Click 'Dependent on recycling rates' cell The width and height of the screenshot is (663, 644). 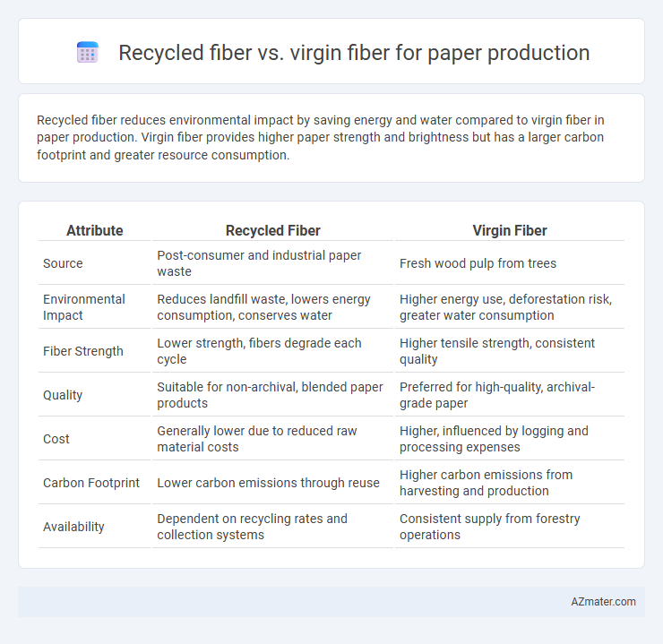pos(272,527)
